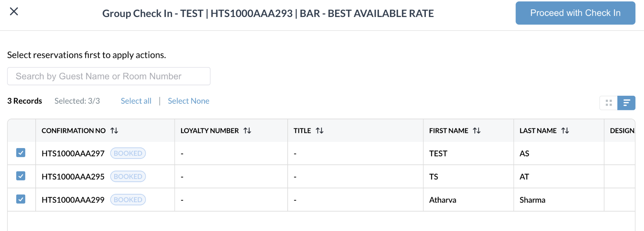The width and height of the screenshot is (644, 231).
Task: Sort by Title column arrows
Action: (x=320, y=131)
